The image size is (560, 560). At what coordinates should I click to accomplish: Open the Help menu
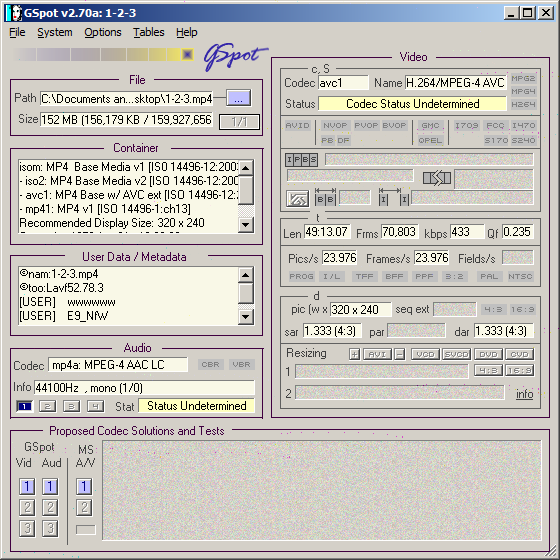[186, 32]
